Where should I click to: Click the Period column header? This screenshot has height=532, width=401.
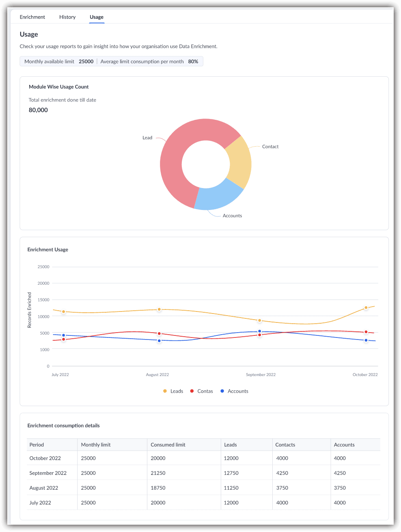pos(37,445)
